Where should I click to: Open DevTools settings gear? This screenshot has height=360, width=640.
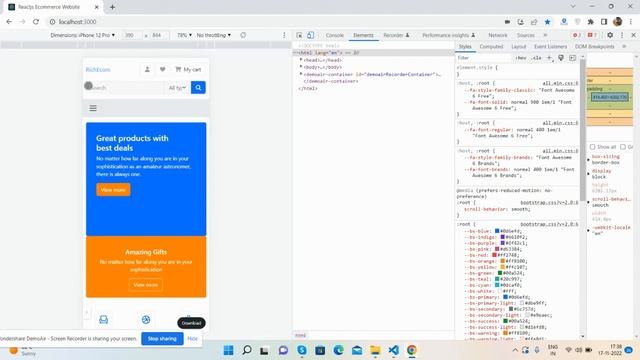pyautogui.click(x=610, y=35)
